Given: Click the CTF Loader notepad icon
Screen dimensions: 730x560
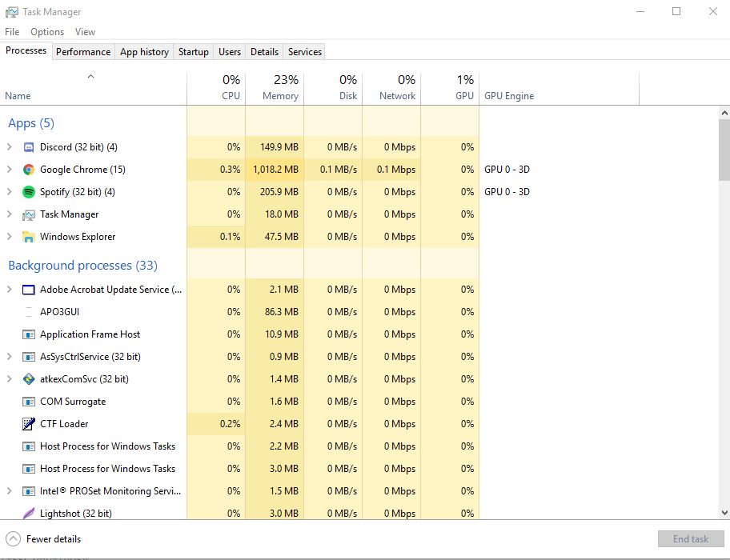Looking at the screenshot, I should (29, 424).
